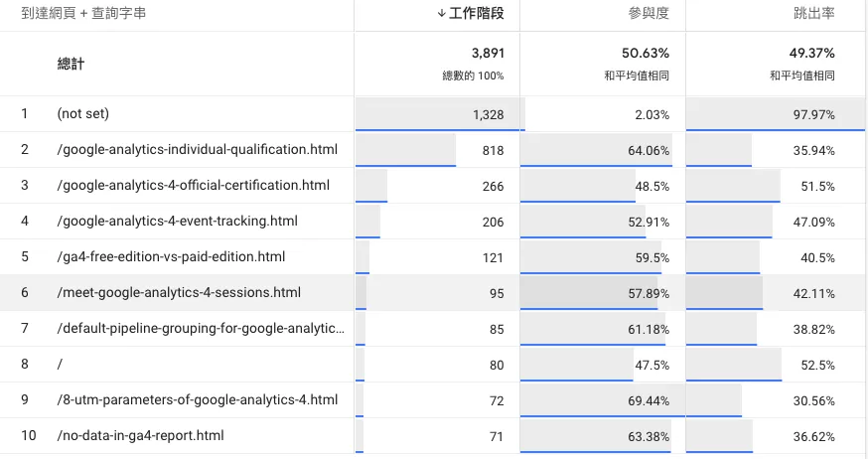Image resolution: width=868 pixels, height=459 pixels.
Task: Click the 總計 totals row label
Action: coord(71,64)
